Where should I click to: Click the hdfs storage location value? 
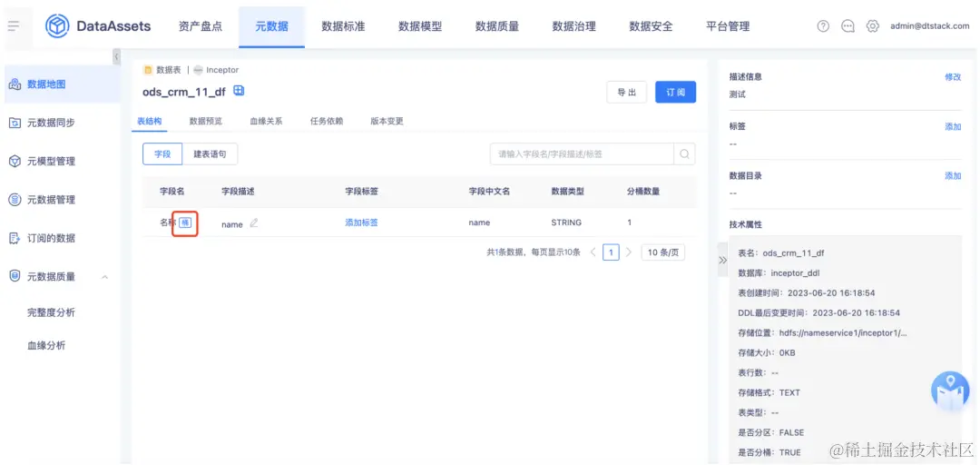tap(842, 333)
